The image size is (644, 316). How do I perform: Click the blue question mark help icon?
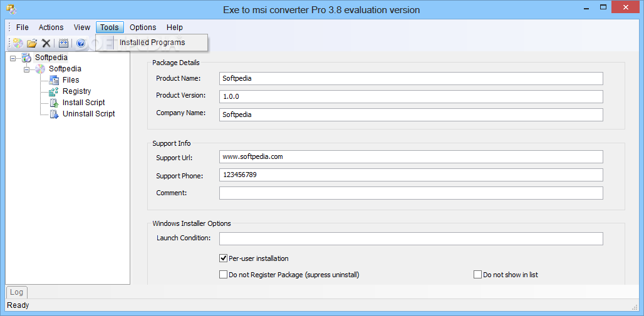pos(81,43)
